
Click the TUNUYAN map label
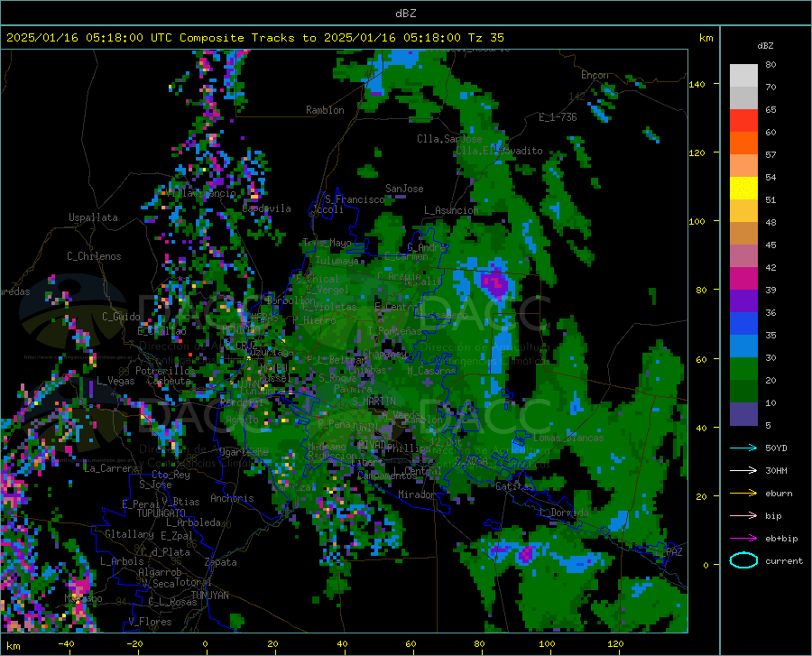(209, 596)
